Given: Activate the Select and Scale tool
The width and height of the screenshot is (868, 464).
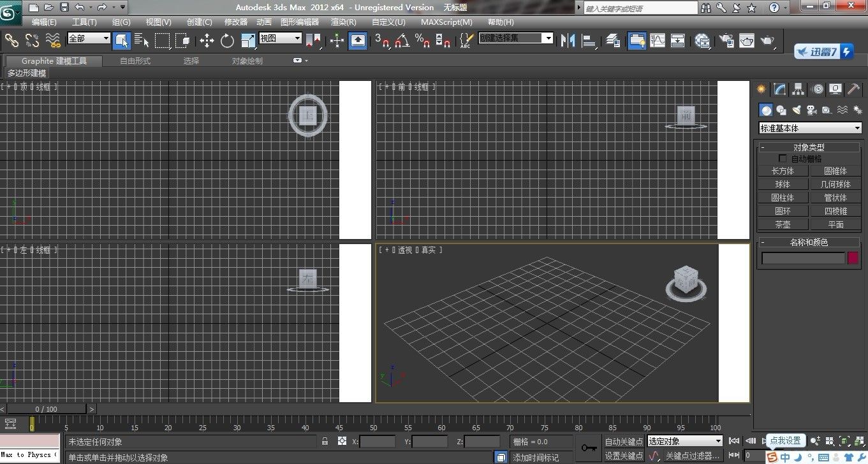Looking at the screenshot, I should (x=248, y=40).
